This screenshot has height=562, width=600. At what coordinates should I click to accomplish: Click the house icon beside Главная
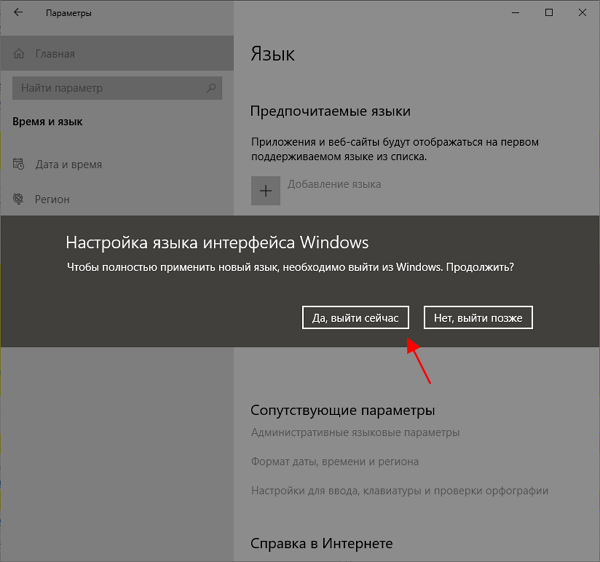click(x=19, y=54)
